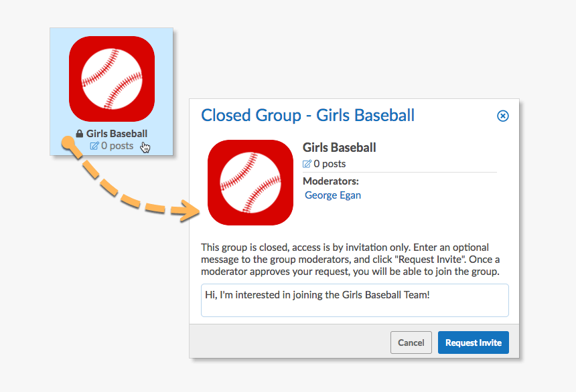576x392 pixels.
Task: Click the Request Invite button
Action: [473, 342]
